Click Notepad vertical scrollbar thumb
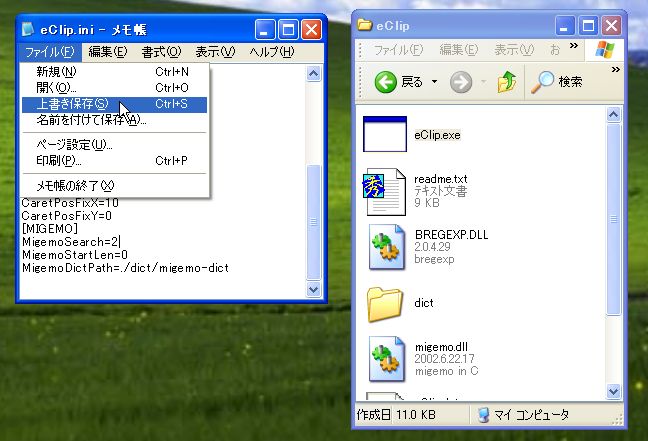This screenshot has height=441, width=648. pyautogui.click(x=314, y=222)
